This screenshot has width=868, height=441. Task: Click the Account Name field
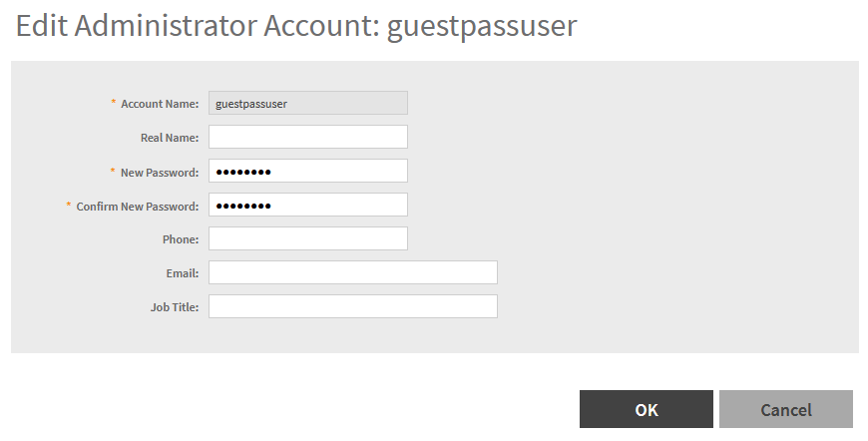[307, 103]
